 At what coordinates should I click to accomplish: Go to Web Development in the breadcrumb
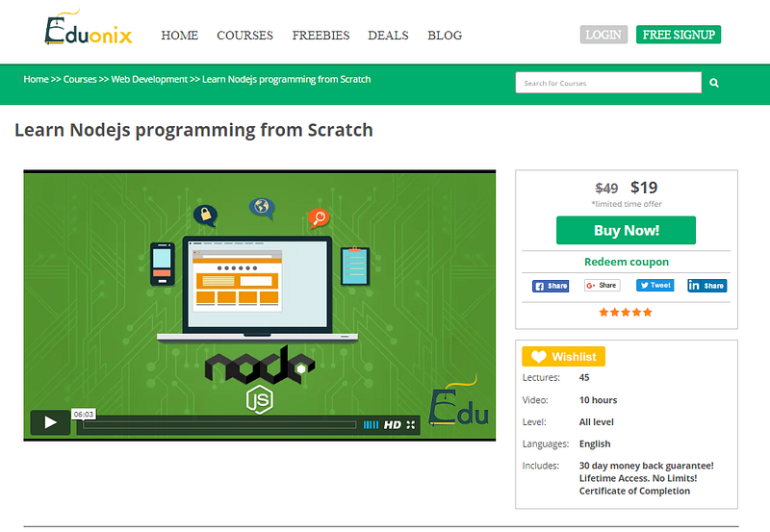pyautogui.click(x=149, y=80)
